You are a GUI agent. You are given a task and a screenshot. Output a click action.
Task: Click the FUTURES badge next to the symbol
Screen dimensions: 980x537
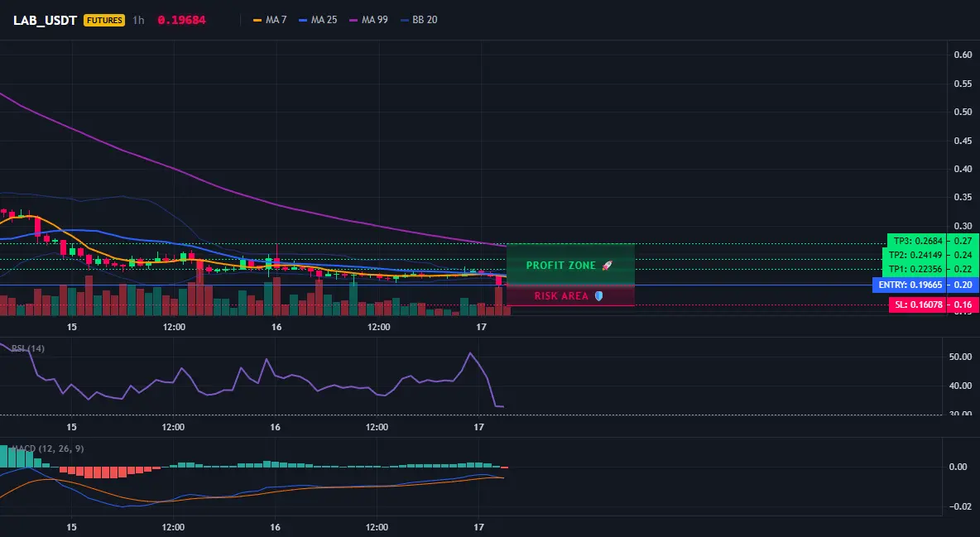coord(104,20)
